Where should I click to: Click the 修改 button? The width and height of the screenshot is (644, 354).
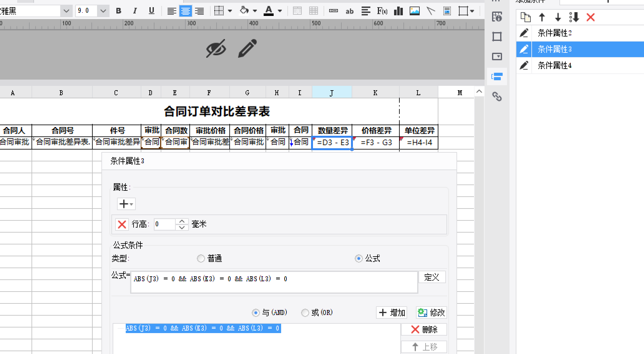click(x=432, y=312)
